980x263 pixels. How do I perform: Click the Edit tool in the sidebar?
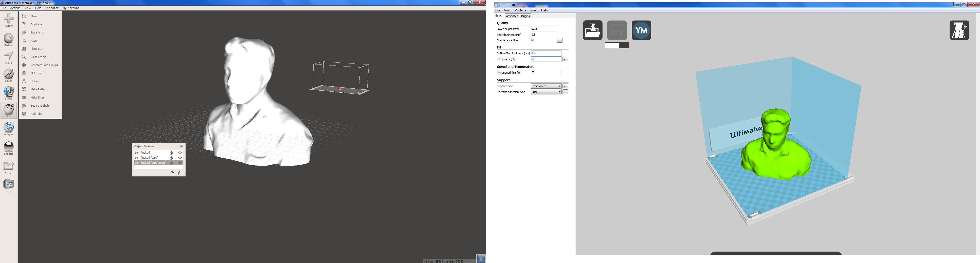coord(8,111)
